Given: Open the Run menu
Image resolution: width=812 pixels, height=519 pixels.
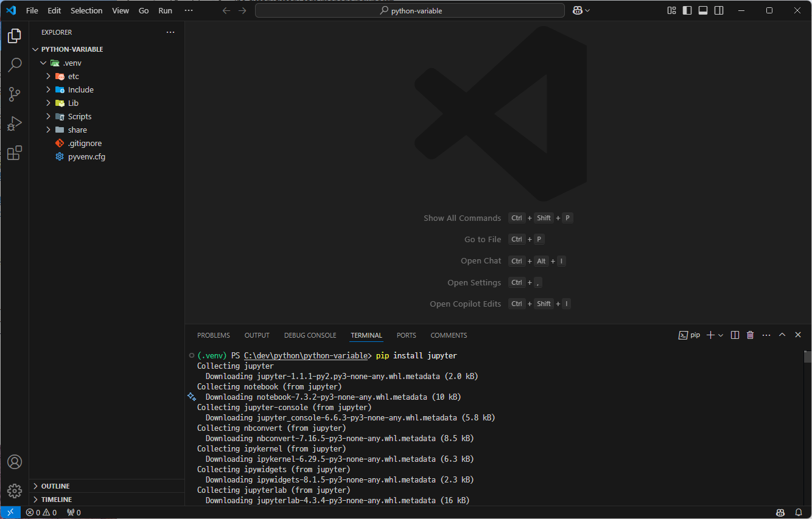Looking at the screenshot, I should 165,10.
